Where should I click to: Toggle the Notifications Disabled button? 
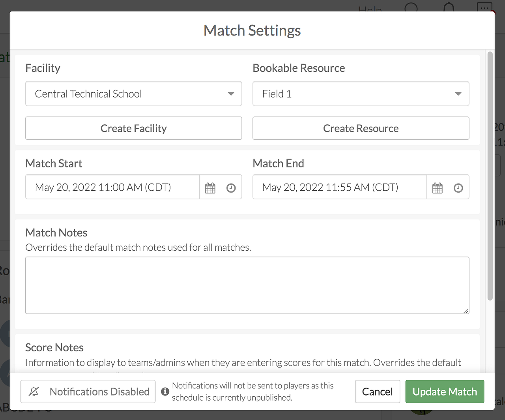[x=88, y=392]
